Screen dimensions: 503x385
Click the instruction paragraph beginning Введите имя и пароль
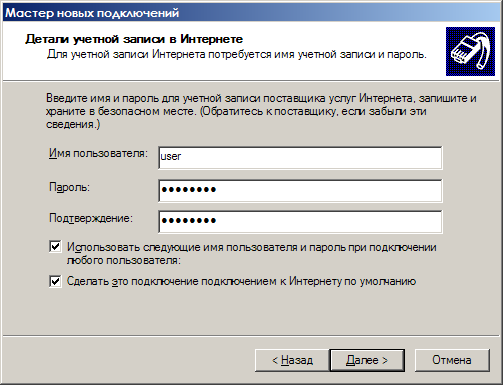pyautogui.click(x=261, y=111)
